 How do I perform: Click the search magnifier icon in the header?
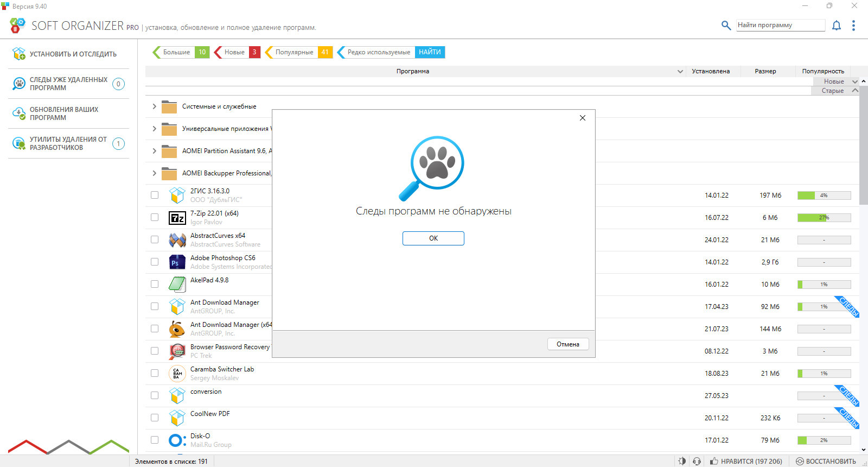726,25
